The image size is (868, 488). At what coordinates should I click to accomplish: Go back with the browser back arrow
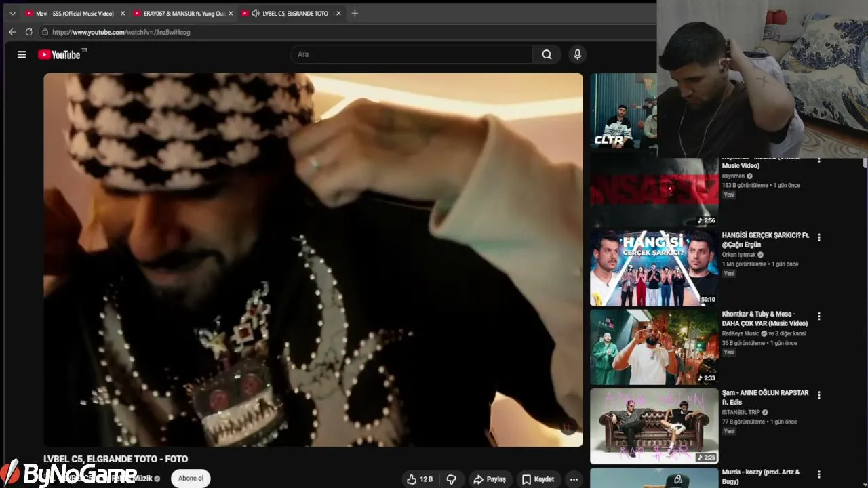point(12,32)
